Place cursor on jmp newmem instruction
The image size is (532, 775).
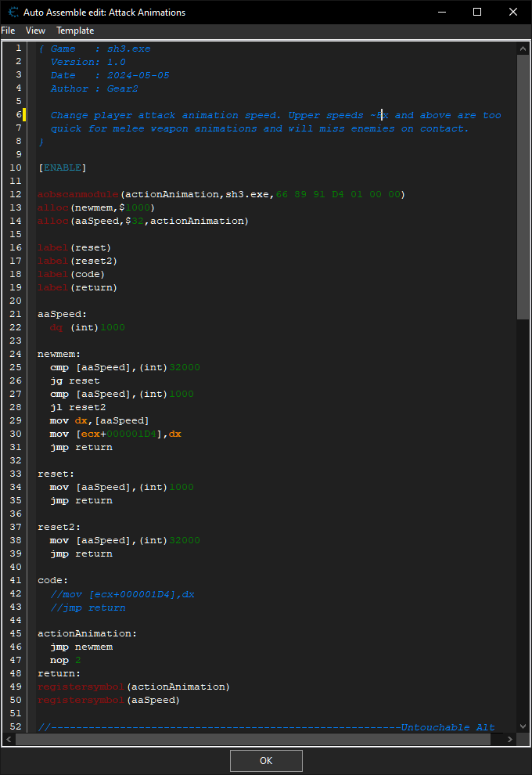click(x=81, y=647)
